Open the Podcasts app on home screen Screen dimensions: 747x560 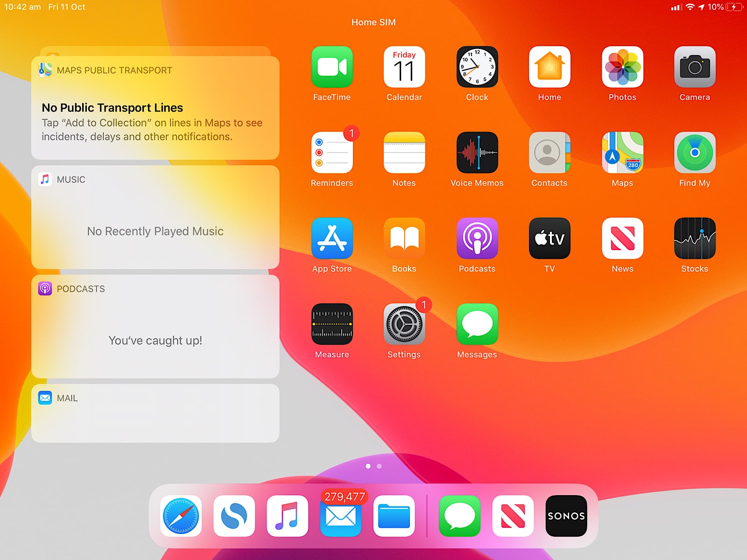[x=477, y=238]
